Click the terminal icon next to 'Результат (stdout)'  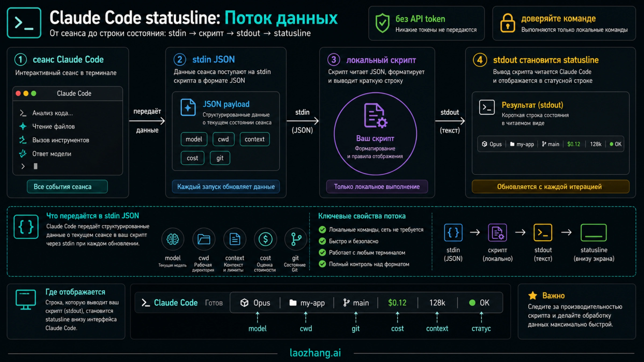pyautogui.click(x=487, y=107)
